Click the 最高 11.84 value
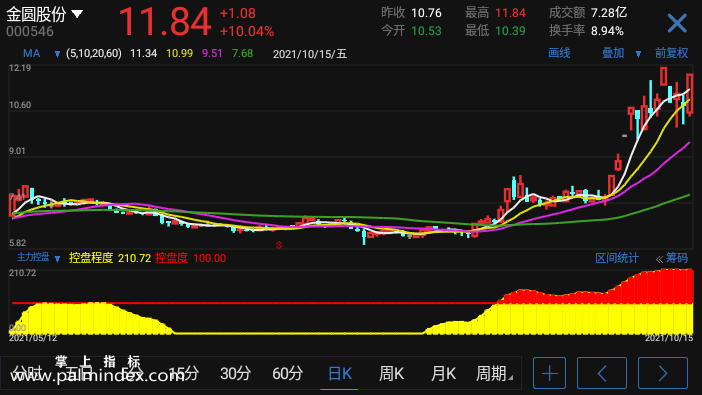Screen dimensions: 702x395 click(510, 13)
